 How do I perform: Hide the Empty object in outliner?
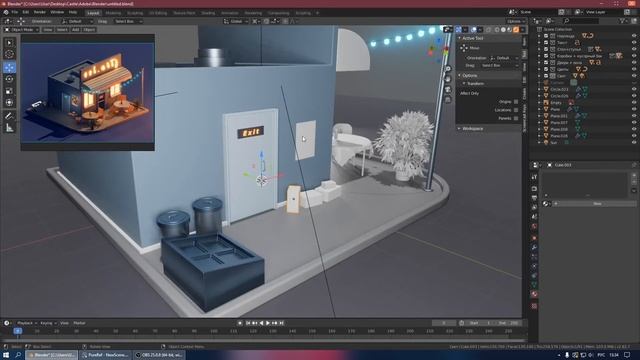tap(634, 102)
